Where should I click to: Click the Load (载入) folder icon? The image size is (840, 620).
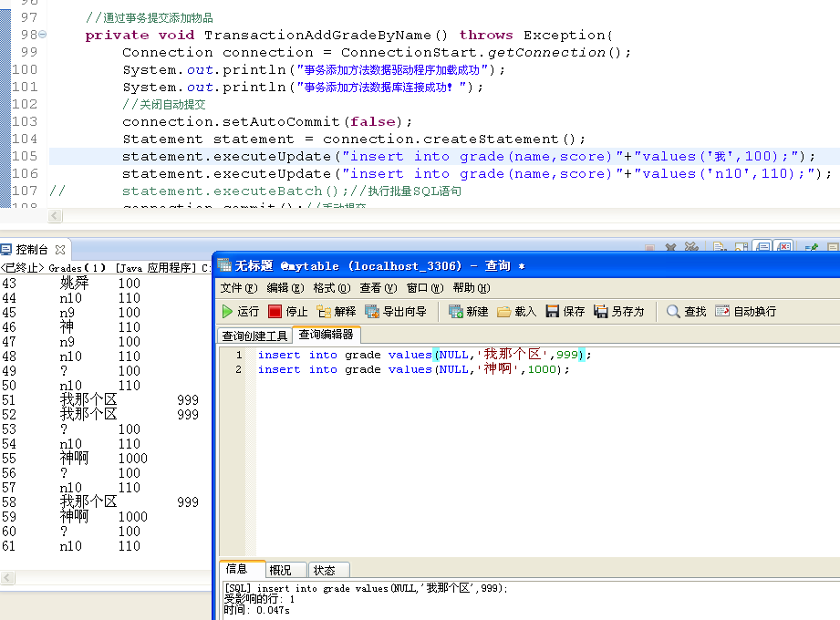click(x=503, y=312)
